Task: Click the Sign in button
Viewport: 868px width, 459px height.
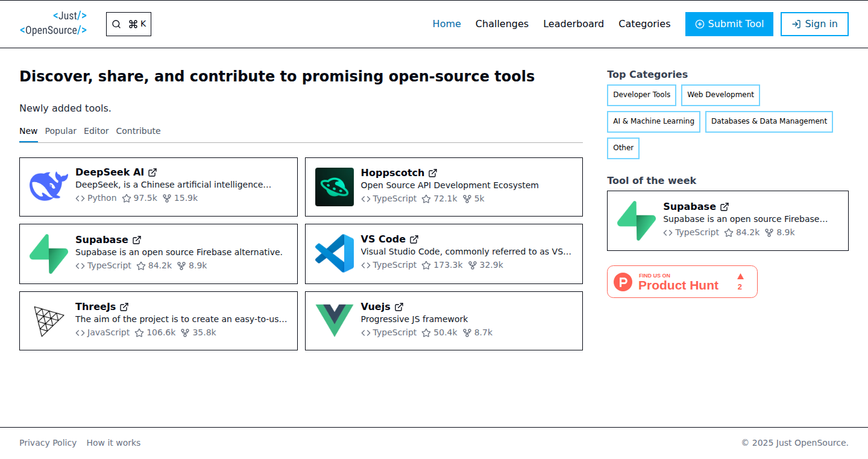Action: pyautogui.click(x=814, y=24)
